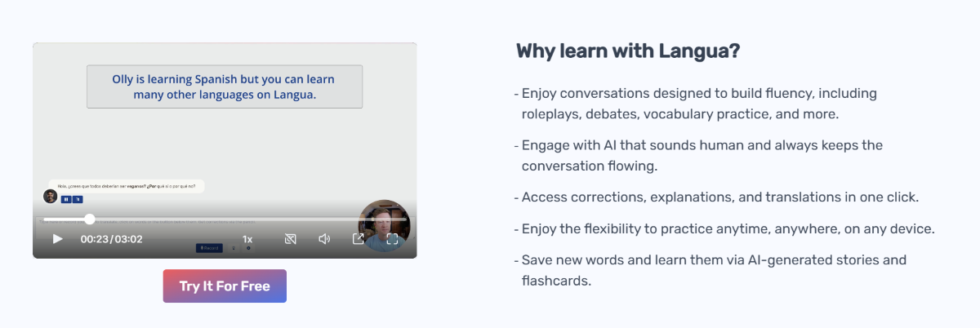Click the 00:23 / 03:02 time display
Image resolution: width=980 pixels, height=328 pixels.
(111, 239)
